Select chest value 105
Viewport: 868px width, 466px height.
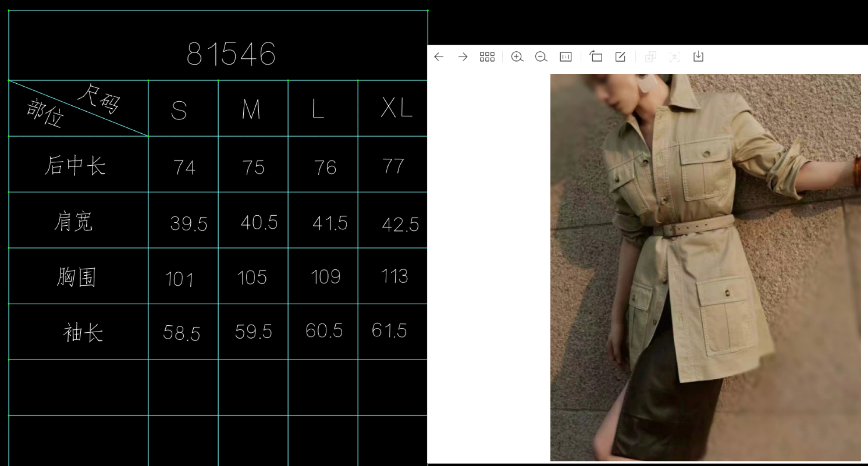coord(252,277)
